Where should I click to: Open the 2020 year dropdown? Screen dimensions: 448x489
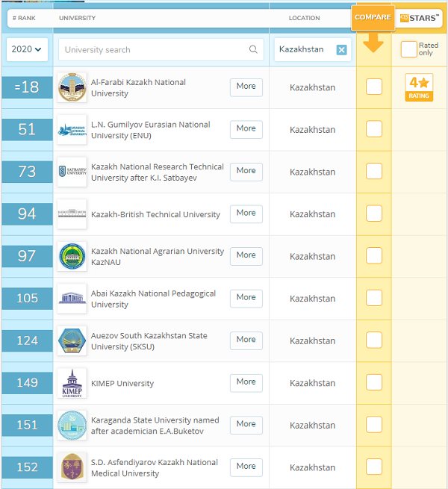pyautogui.click(x=27, y=49)
